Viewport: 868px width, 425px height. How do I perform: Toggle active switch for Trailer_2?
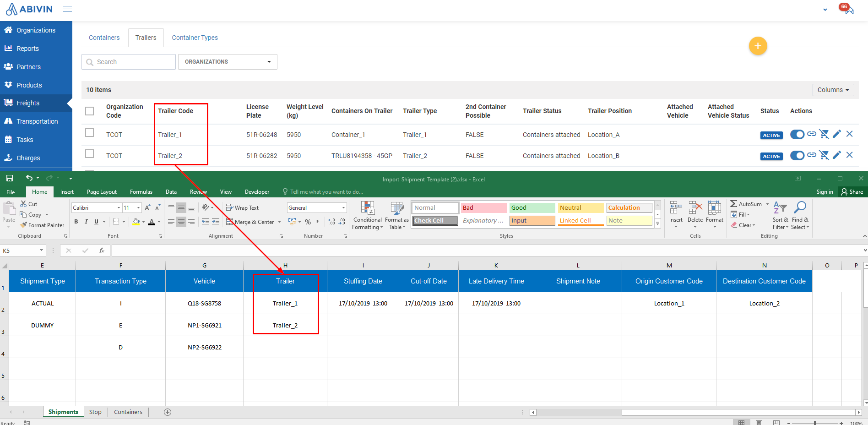(797, 156)
